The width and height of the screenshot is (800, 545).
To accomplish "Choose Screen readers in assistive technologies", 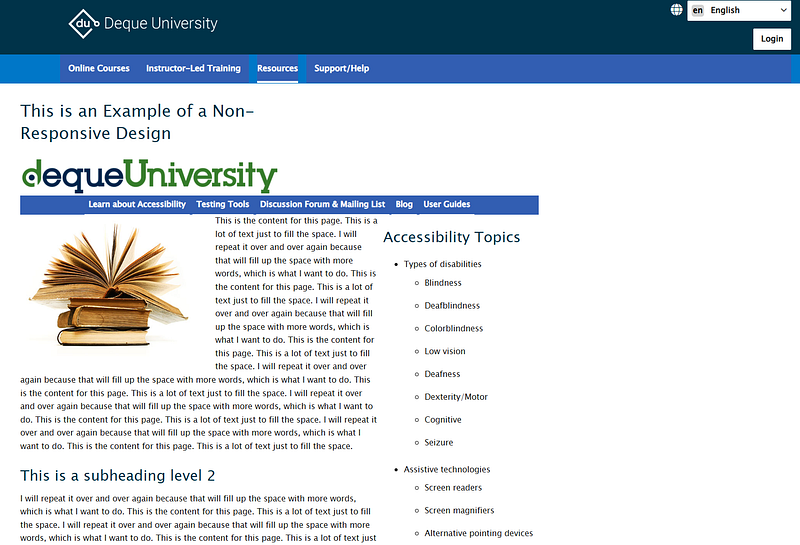I will [453, 488].
